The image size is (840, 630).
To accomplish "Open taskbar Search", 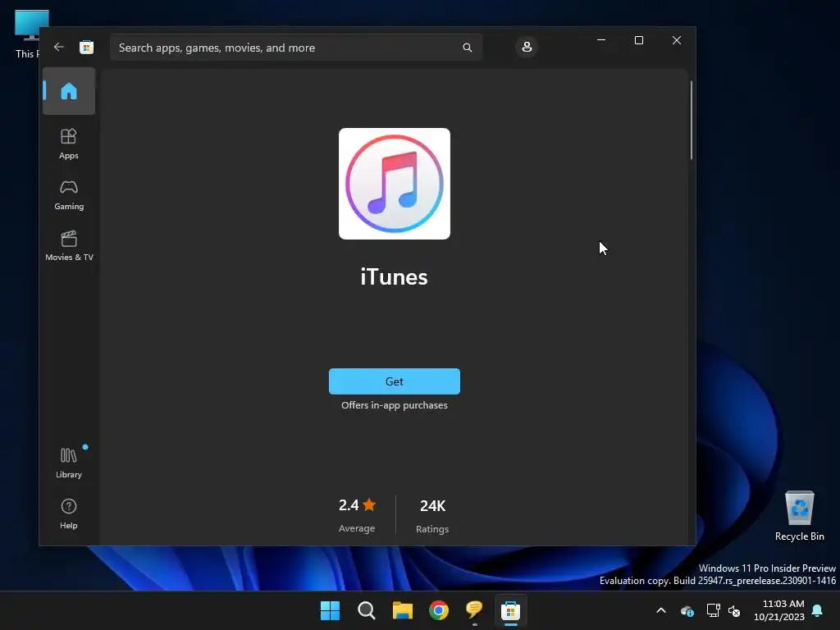I will click(x=367, y=610).
